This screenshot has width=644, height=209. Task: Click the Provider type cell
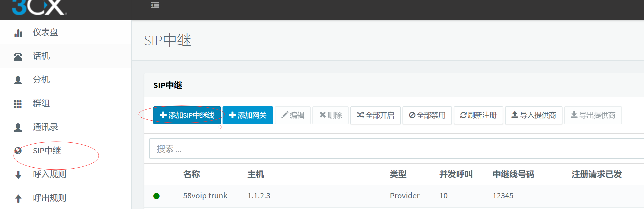(x=404, y=196)
